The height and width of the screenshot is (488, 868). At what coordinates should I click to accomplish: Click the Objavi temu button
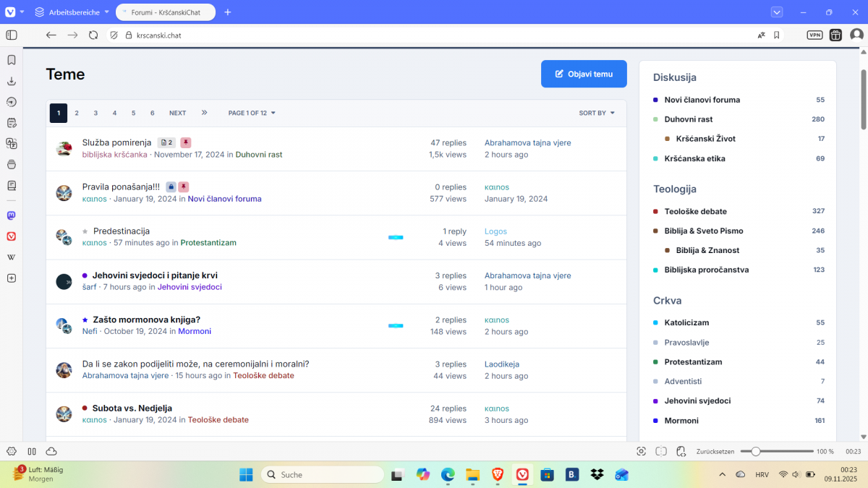tap(584, 74)
